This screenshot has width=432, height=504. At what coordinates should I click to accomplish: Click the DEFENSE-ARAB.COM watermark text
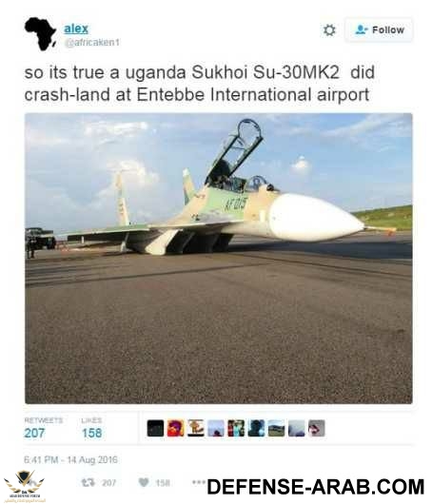coord(316,487)
